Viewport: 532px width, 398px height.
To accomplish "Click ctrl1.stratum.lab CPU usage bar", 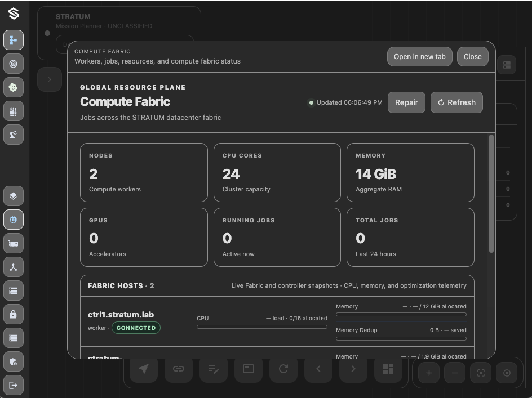I will tap(262, 327).
